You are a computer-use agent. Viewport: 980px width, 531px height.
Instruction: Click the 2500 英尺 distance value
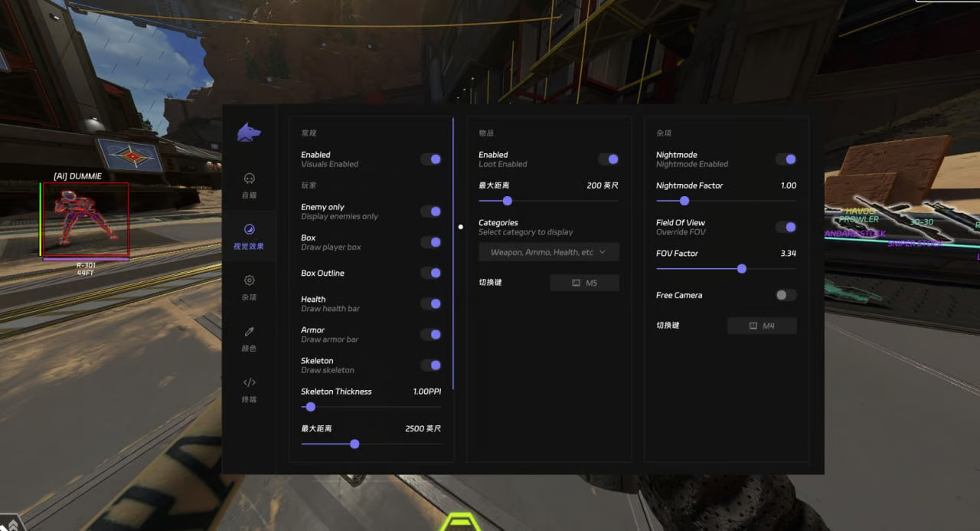[x=423, y=428]
